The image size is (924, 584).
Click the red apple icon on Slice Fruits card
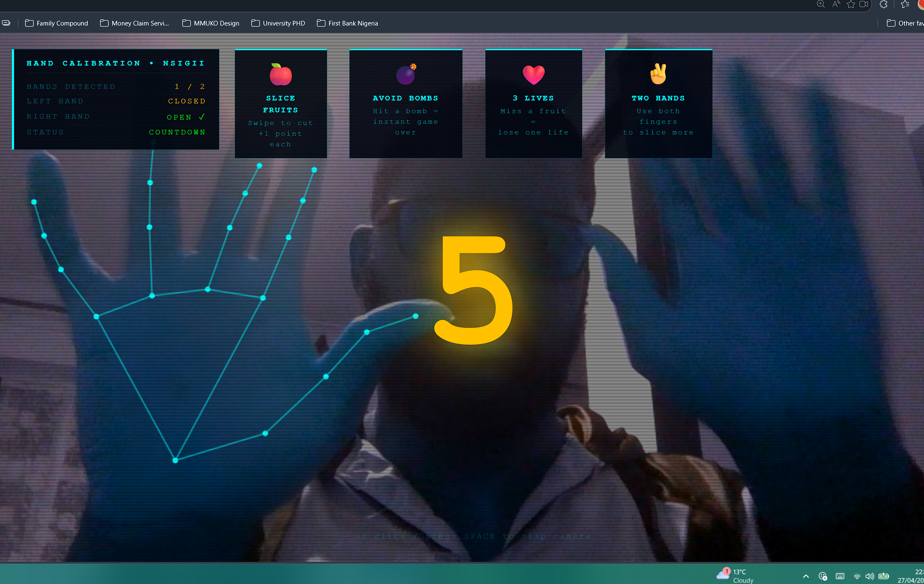tap(280, 74)
